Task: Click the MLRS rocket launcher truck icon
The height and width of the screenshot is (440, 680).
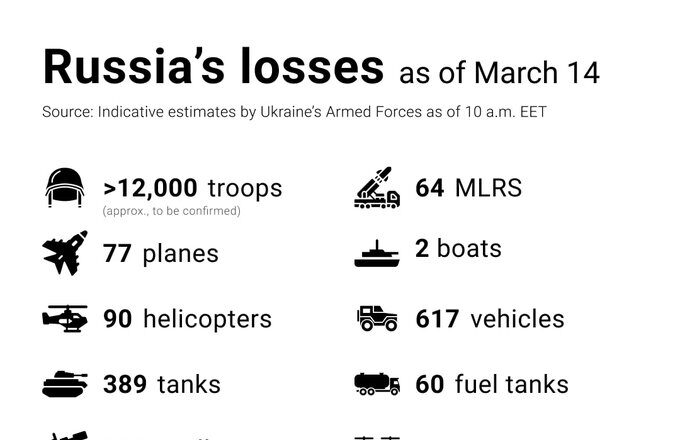Action: [377, 188]
